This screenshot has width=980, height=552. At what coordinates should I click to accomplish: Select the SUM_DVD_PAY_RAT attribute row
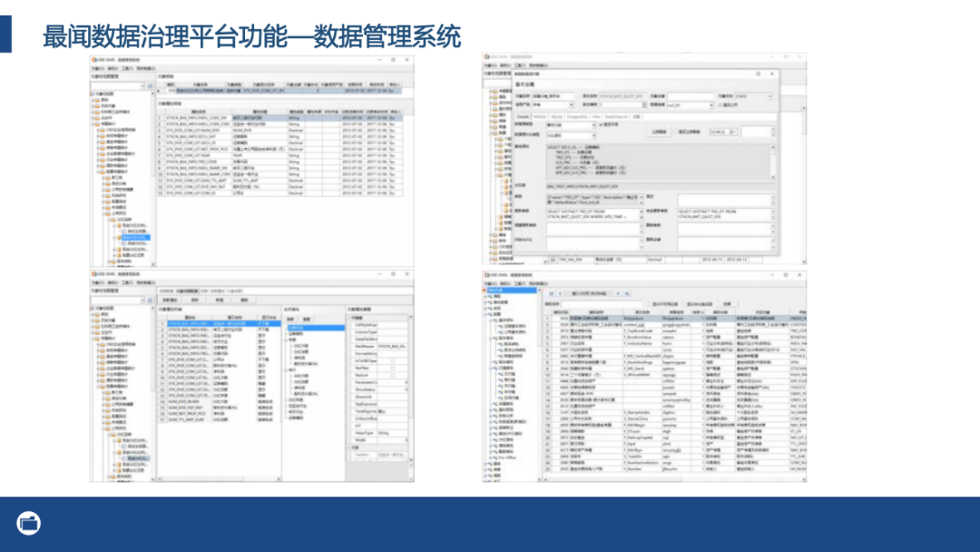(x=219, y=408)
